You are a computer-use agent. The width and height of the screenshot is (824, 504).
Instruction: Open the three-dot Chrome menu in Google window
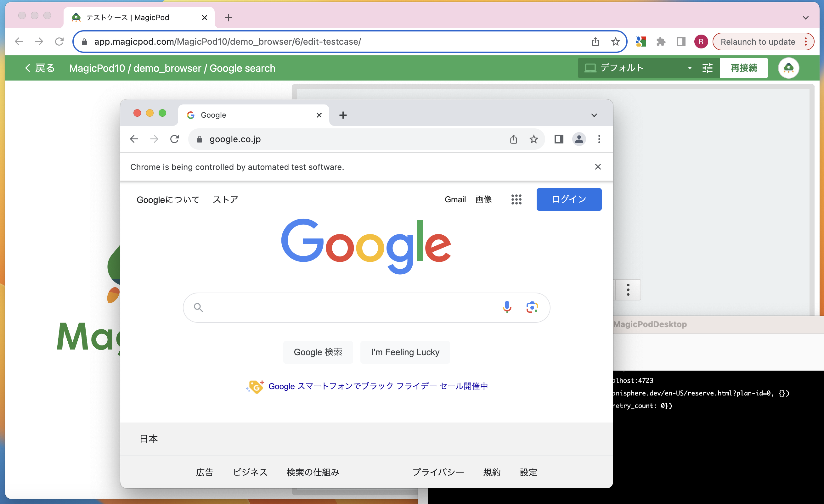(x=599, y=139)
